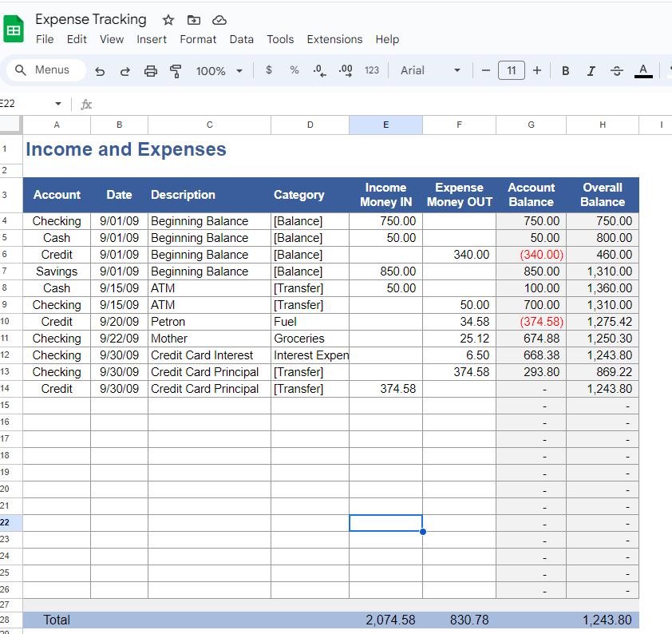Open the Help menu

[387, 39]
